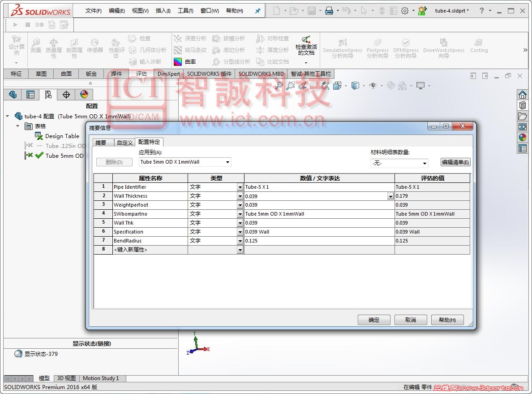Switch to the 钣金 ribbon tab
The height and width of the screenshot is (394, 532).
(x=91, y=74)
